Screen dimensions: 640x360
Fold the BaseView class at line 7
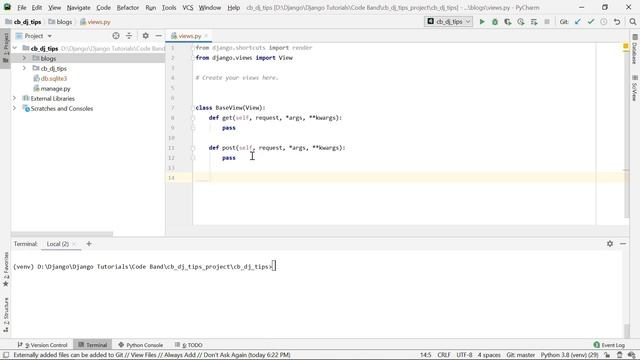click(x=193, y=108)
